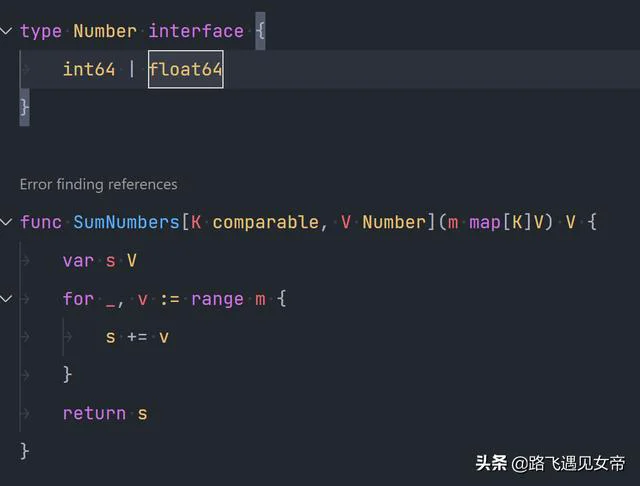Screen dimensions: 640x486
Task: Click the map keyword in parameter list
Action: click(x=485, y=223)
